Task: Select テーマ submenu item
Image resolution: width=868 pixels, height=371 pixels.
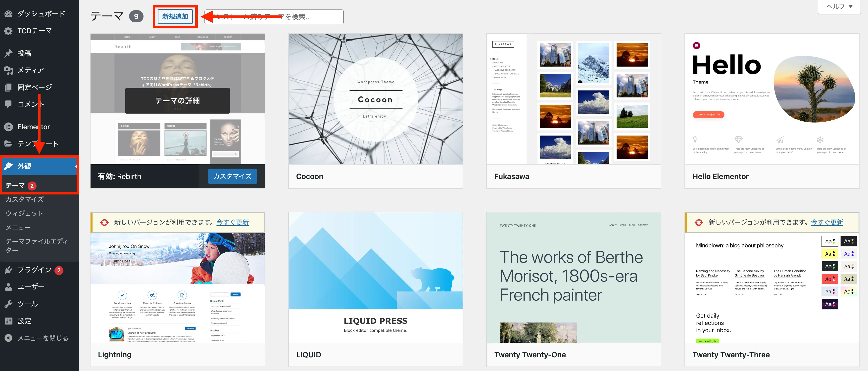Action: tap(15, 186)
